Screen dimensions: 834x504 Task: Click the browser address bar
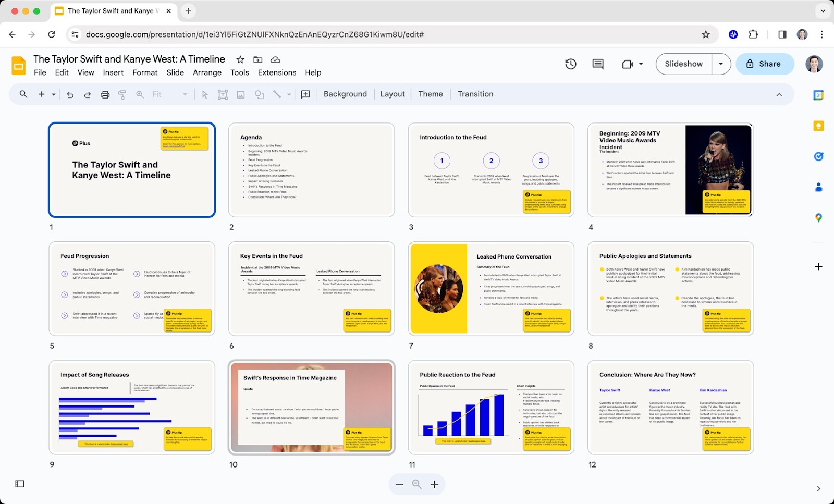(x=391, y=34)
